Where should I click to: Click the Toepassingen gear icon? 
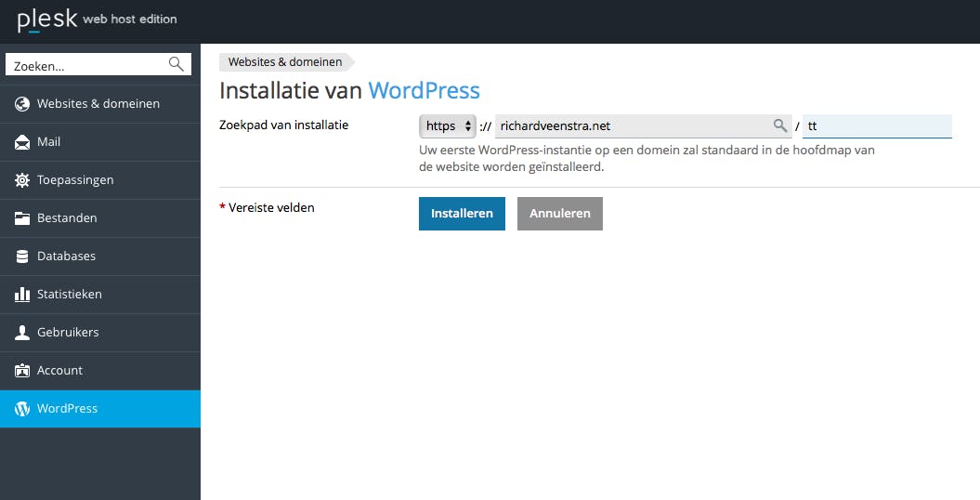[x=22, y=180]
